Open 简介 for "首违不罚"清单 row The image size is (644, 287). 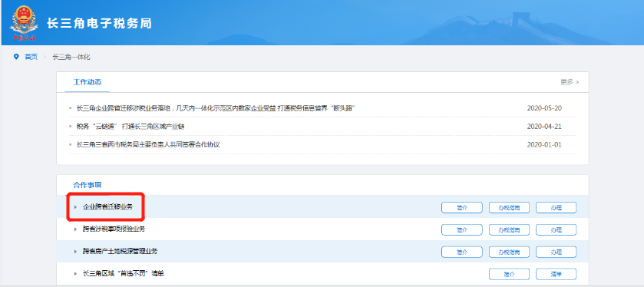tap(509, 274)
